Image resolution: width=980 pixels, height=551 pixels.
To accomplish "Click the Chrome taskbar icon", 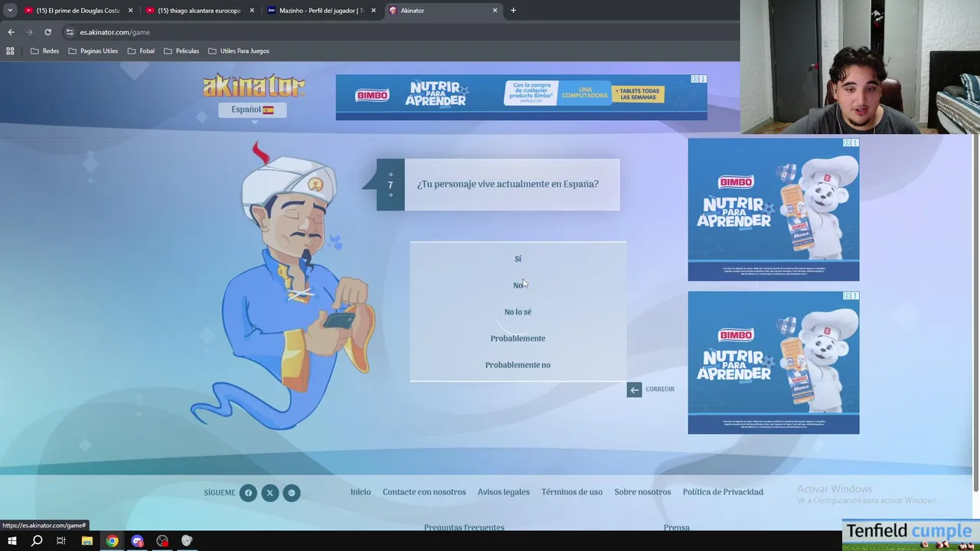I will pos(113,541).
